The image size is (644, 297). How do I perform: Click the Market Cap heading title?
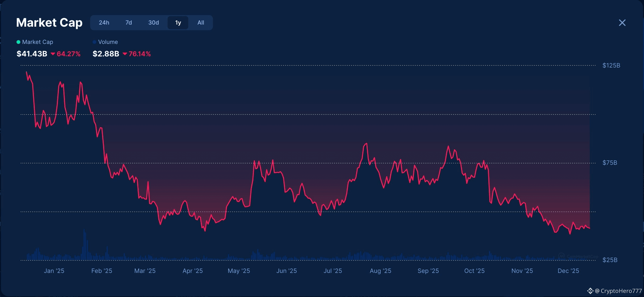pyautogui.click(x=49, y=23)
